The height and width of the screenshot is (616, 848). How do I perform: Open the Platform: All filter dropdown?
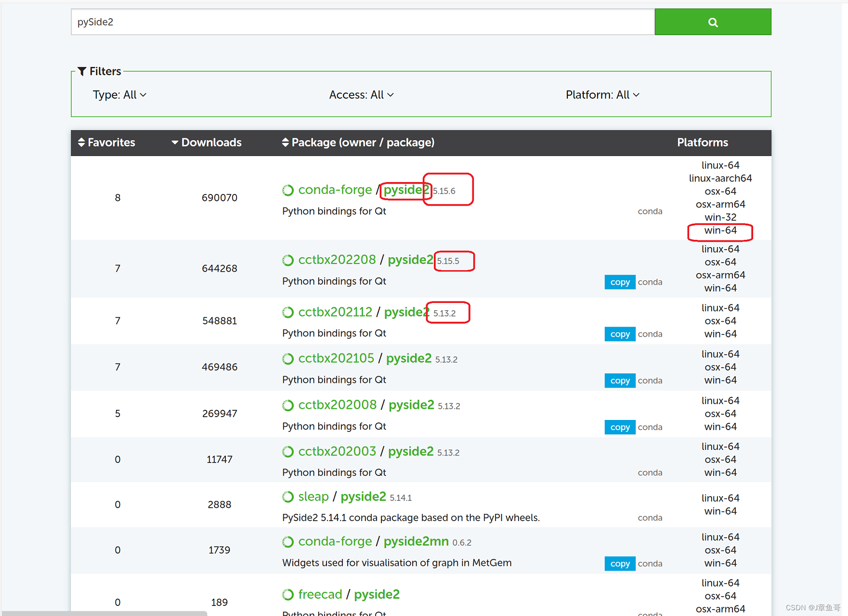[x=602, y=95]
